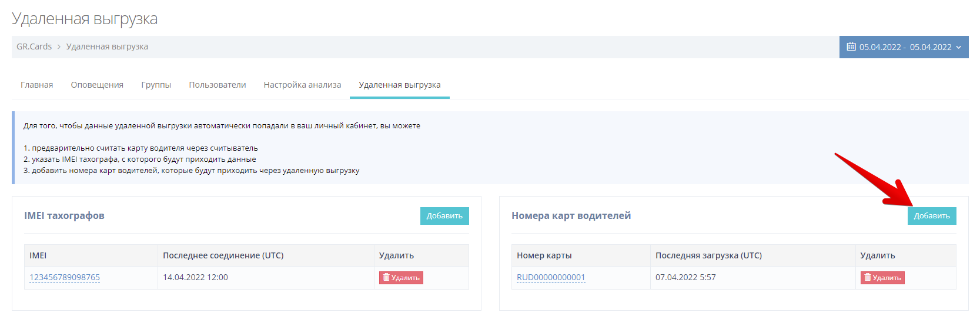Open the Главная tab
The image size is (980, 329).
pos(36,85)
